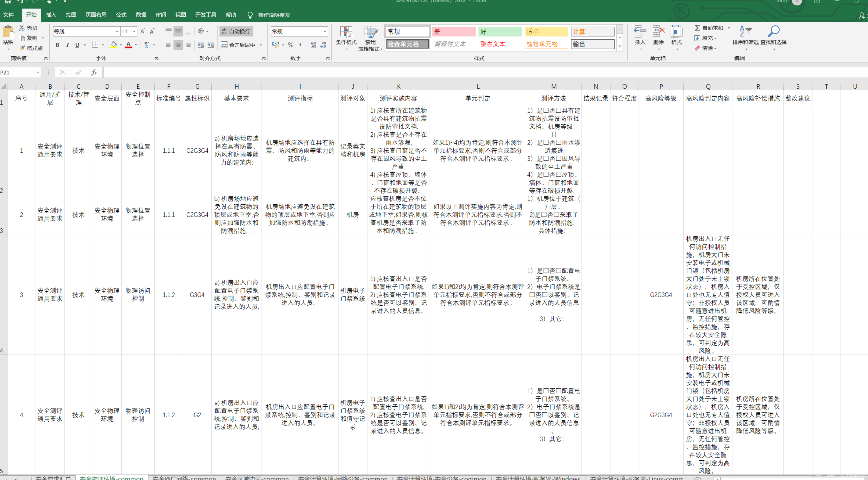Apply the red font color
This screenshot has height=480, width=868.
click(x=128, y=45)
